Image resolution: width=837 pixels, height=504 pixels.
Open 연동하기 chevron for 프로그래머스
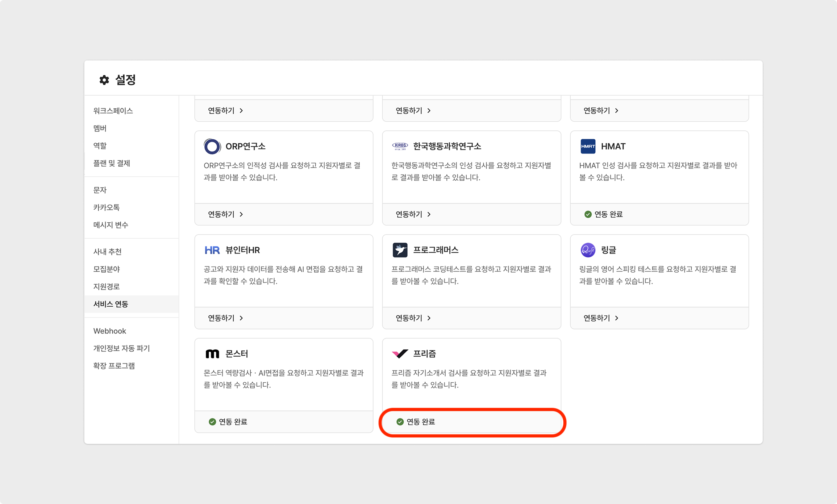(x=429, y=318)
